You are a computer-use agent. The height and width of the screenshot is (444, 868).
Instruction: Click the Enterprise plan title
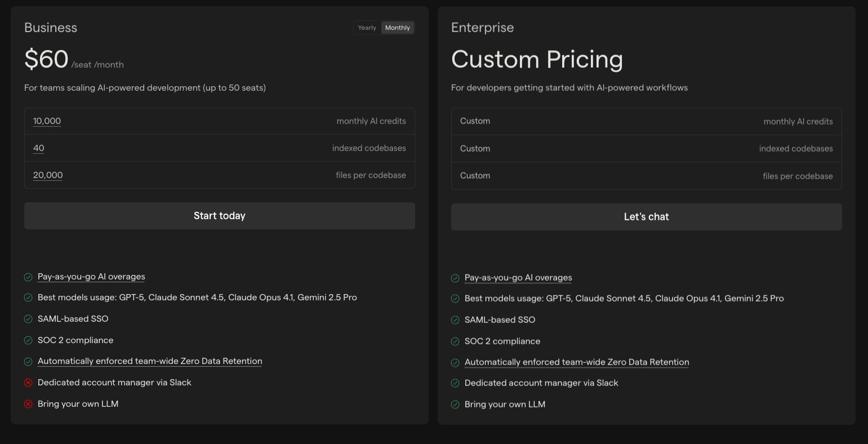point(483,28)
